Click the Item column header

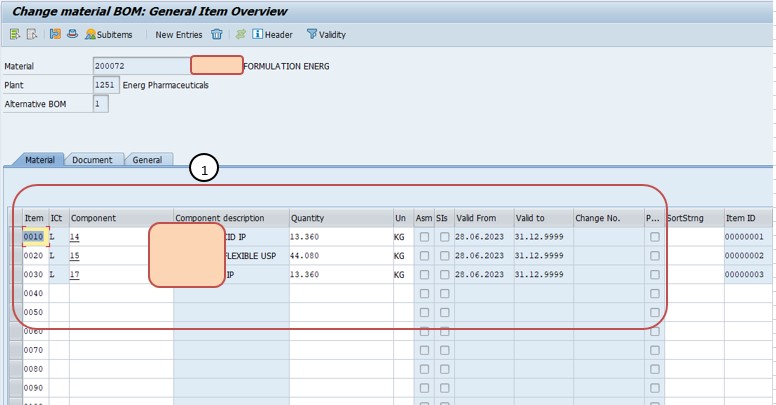pyautogui.click(x=35, y=218)
